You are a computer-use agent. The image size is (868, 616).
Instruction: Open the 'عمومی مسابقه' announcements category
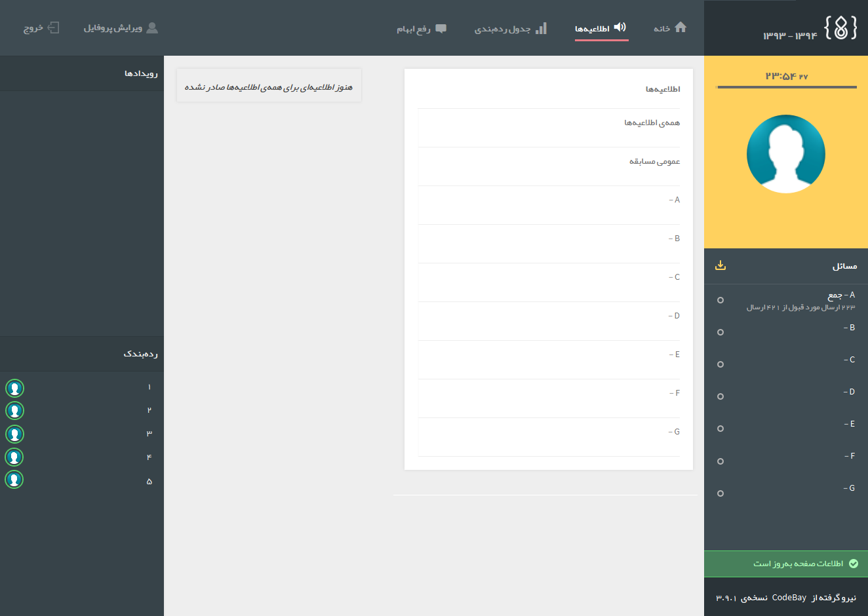654,162
